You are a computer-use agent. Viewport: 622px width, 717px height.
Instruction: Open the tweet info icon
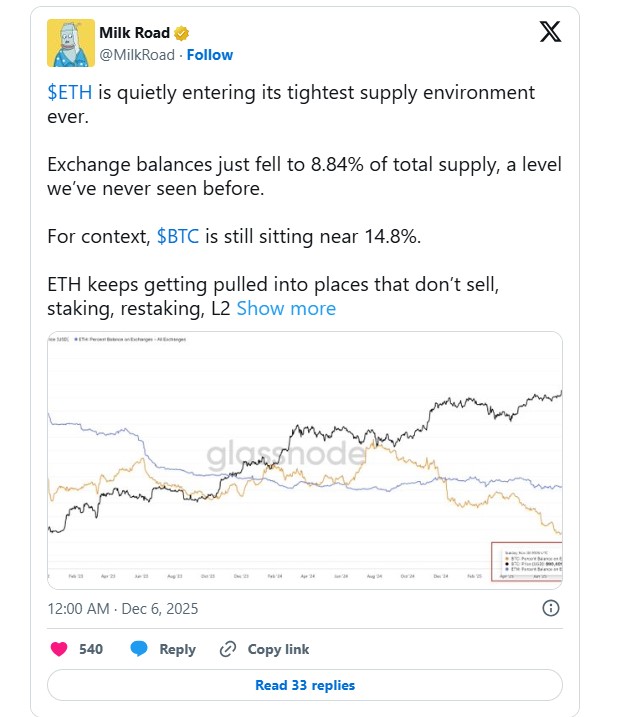[550, 607]
